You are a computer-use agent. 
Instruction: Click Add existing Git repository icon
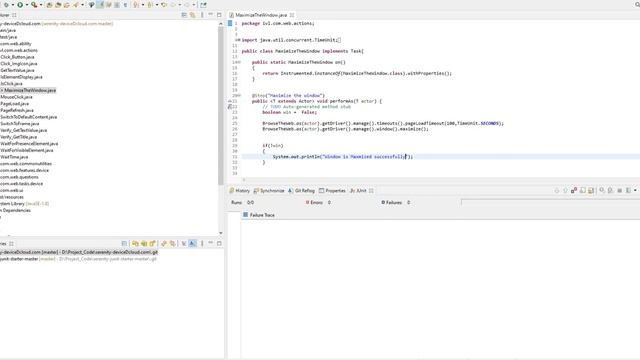click(135, 244)
